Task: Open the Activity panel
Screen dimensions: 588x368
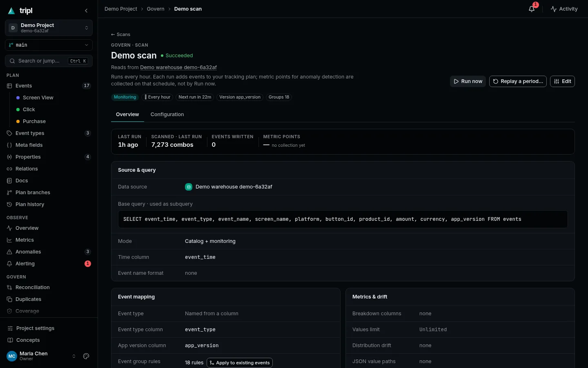Action: point(564,9)
